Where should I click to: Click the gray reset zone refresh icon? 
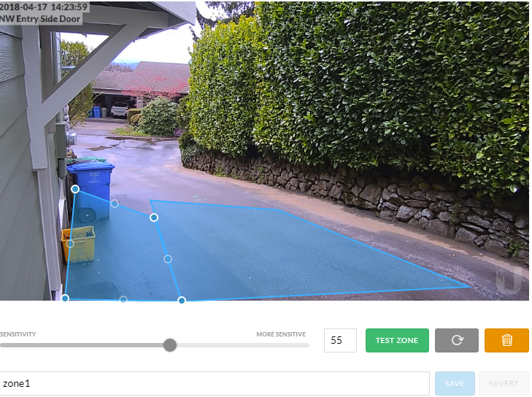tap(457, 340)
